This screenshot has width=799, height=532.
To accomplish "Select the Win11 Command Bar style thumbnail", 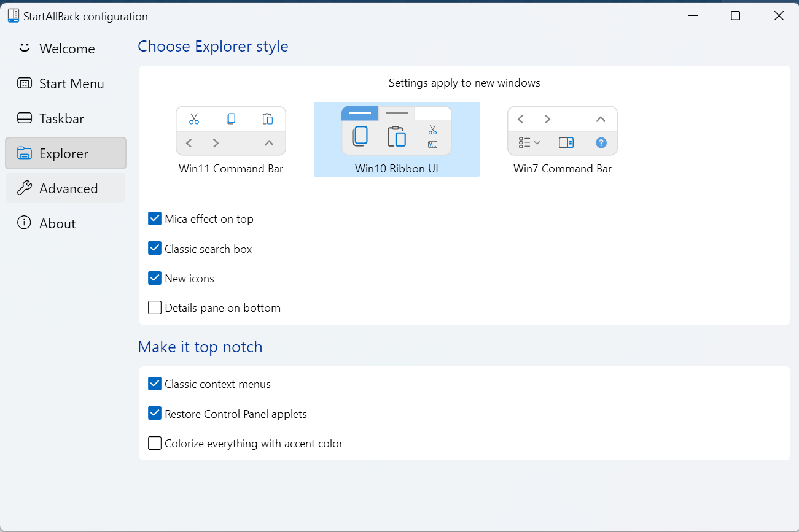I will point(231,131).
